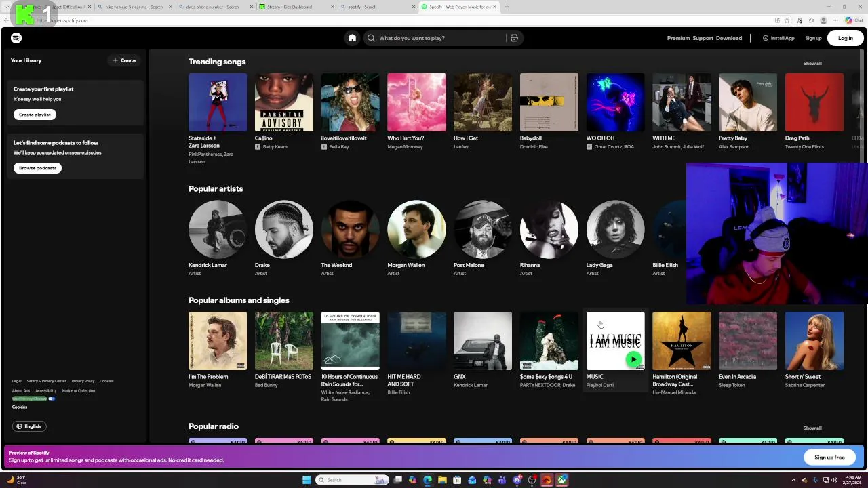Show all Trending songs
This screenshot has width=868, height=488.
pos(812,64)
